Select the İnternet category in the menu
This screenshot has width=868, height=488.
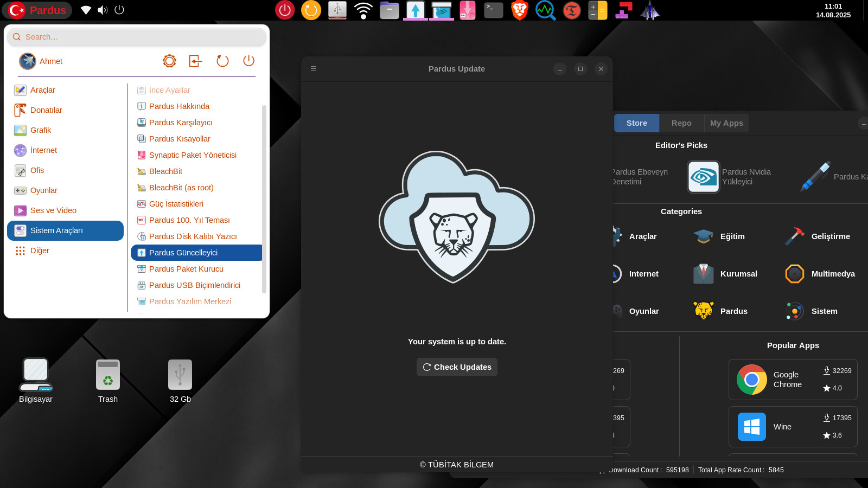[65, 150]
